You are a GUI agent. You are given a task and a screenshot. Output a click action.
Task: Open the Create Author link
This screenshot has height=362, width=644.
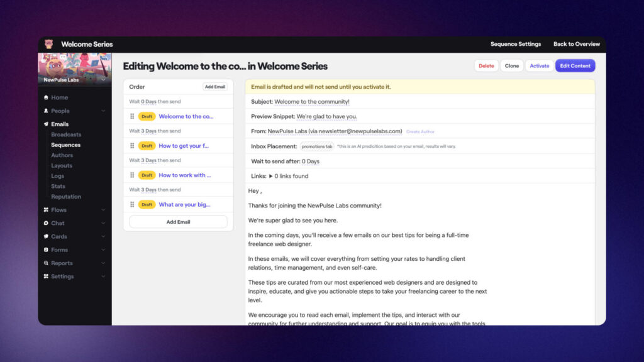(x=420, y=131)
